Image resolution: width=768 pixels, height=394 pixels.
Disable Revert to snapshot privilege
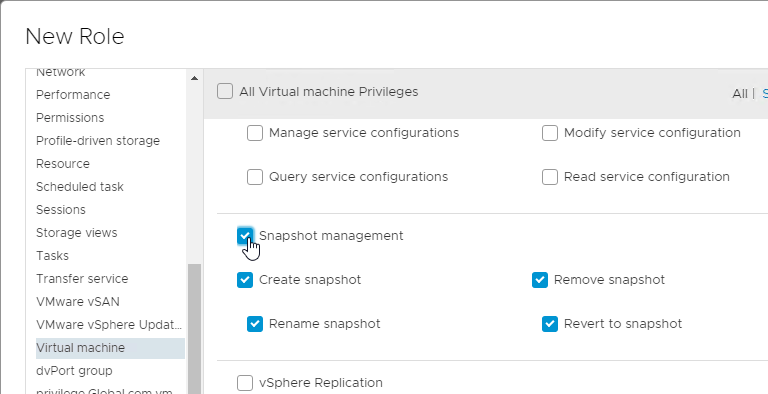[550, 324]
